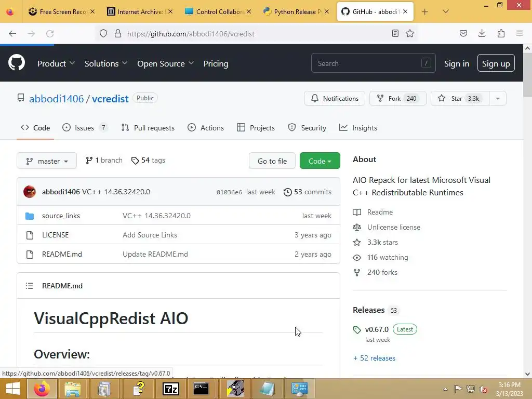The width and height of the screenshot is (532, 399).
Task: Switch to the Security tab
Action: click(307, 128)
